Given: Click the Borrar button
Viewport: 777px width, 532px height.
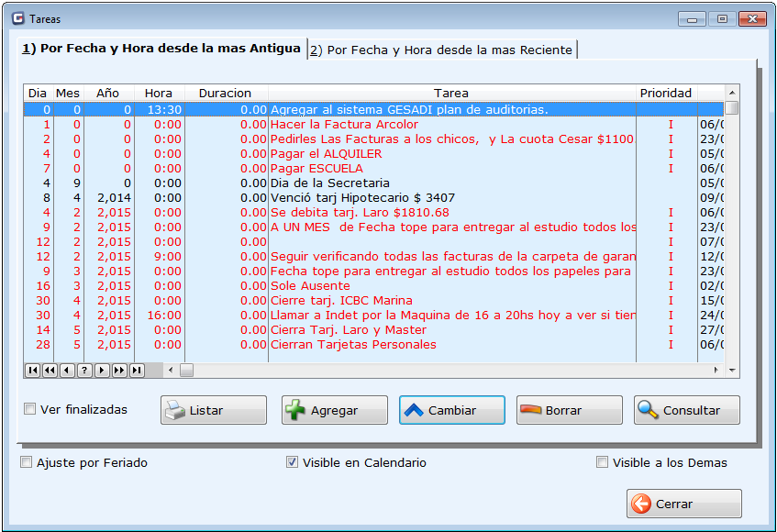Looking at the screenshot, I should point(569,410).
